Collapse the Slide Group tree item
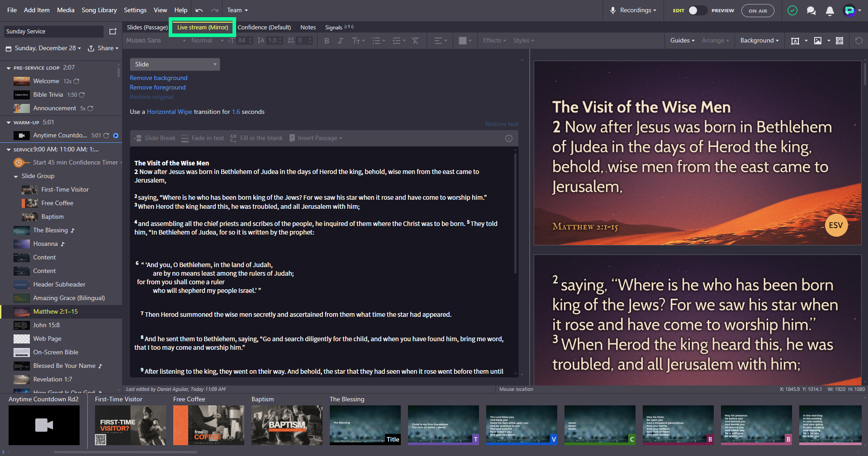 [16, 176]
